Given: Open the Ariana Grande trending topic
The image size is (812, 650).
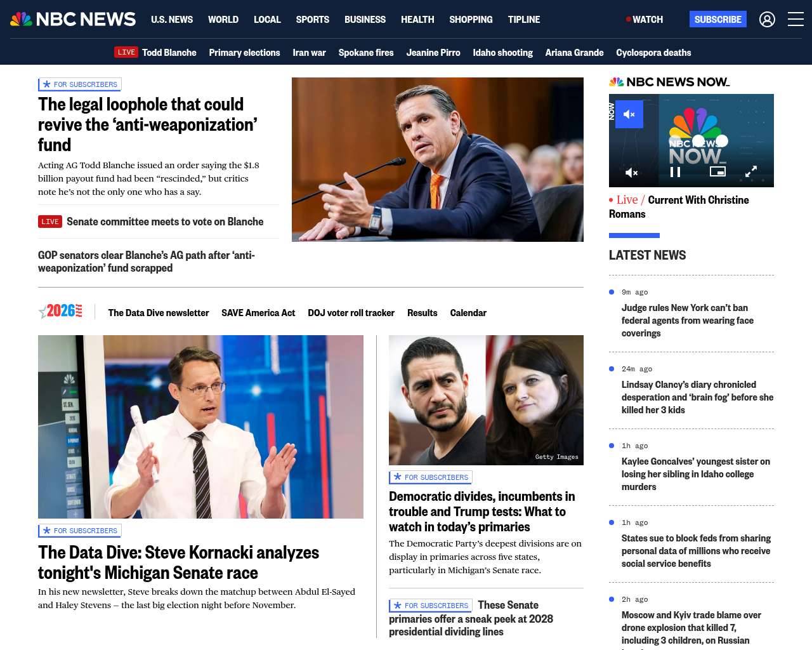Looking at the screenshot, I should (574, 53).
